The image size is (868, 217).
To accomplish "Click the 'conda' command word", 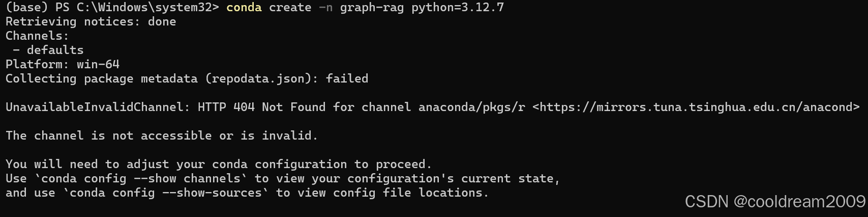I will 244,8.
